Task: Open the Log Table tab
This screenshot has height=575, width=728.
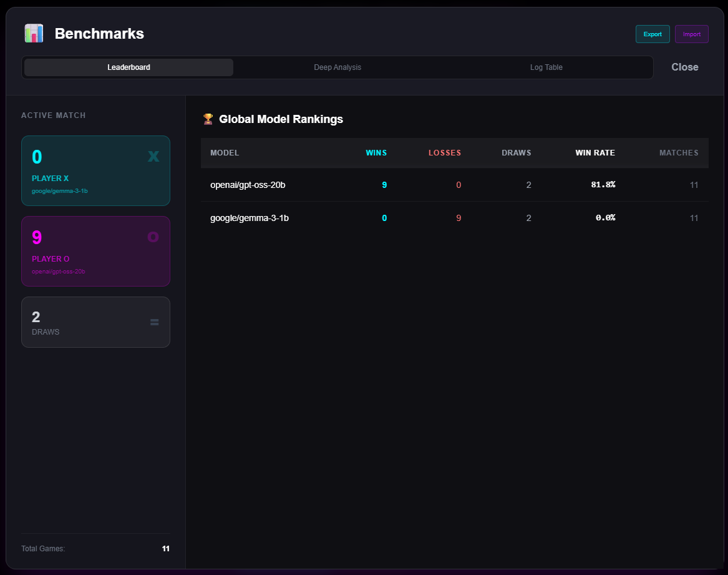Action: pos(546,67)
